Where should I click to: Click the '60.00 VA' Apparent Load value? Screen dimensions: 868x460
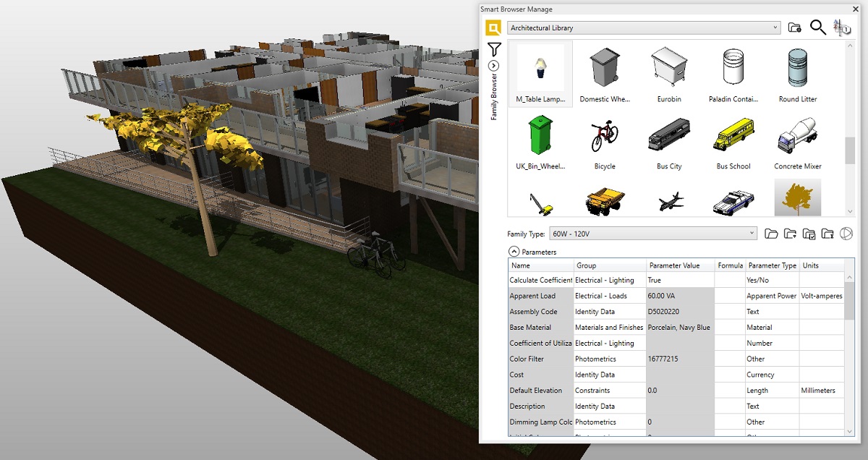point(680,296)
